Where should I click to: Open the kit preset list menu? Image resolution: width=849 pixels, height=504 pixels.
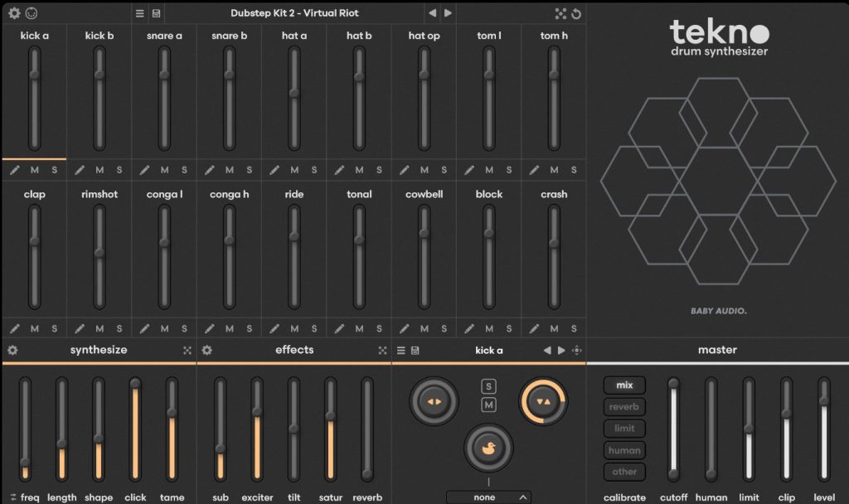139,13
